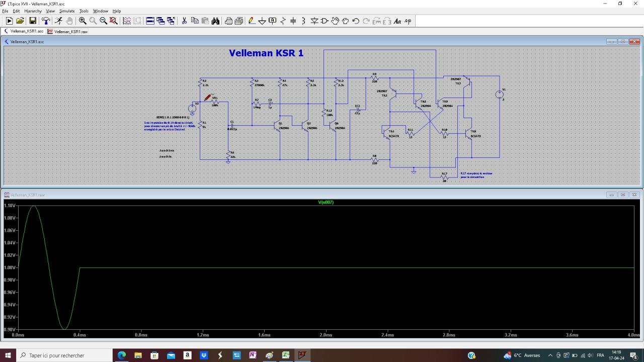
Task: Save the schematic with the floppy disk icon
Action: coord(33,21)
